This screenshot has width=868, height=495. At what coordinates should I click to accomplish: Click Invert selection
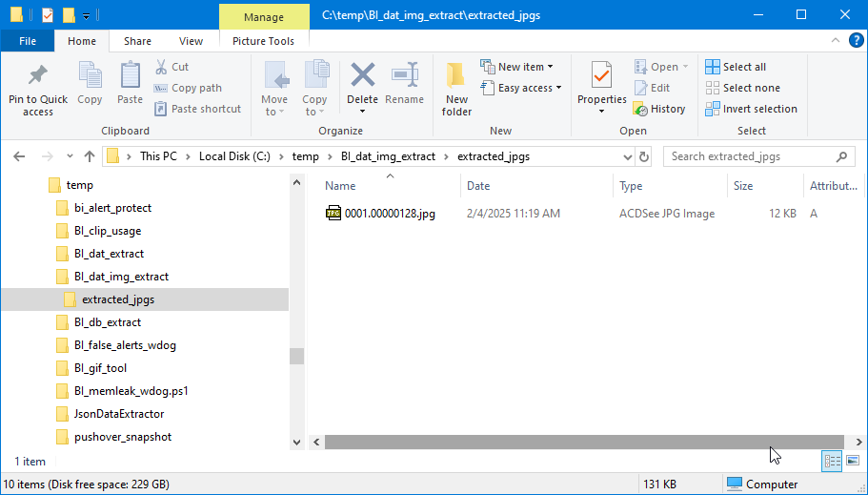click(751, 109)
